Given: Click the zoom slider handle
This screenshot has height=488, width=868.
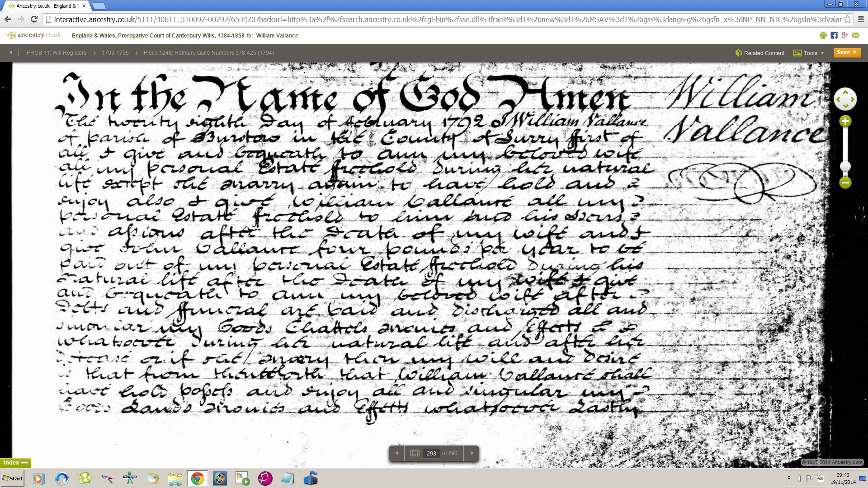Looking at the screenshot, I should (845, 166).
